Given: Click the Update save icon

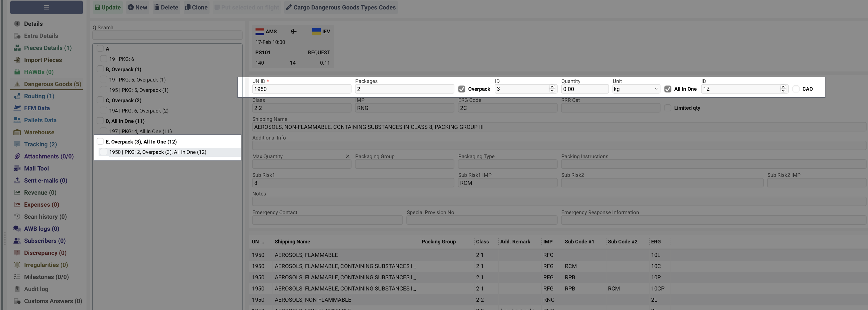Looking at the screenshot, I should (97, 7).
